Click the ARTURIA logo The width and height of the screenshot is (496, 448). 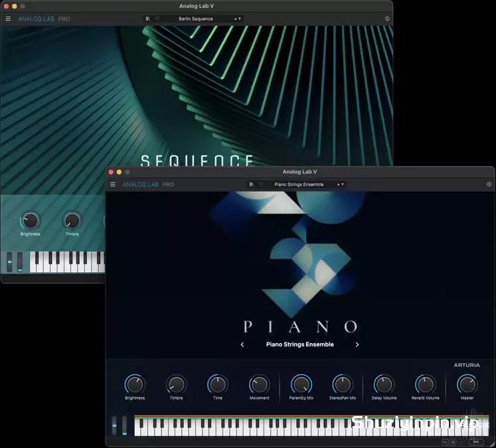point(467,365)
